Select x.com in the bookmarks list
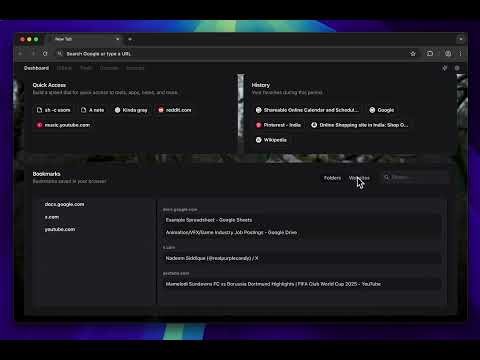 (52, 217)
